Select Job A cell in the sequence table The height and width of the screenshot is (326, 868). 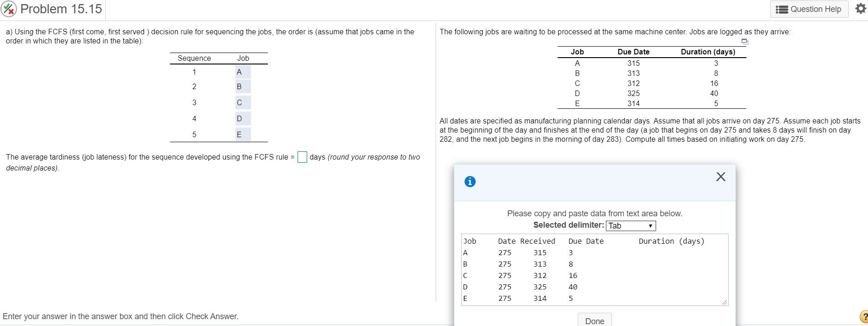[x=243, y=71]
